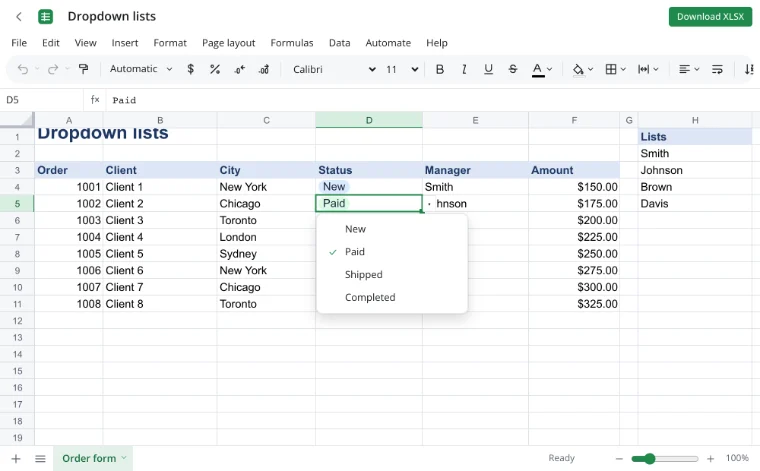
Task: Open the Help menu
Action: (x=436, y=43)
